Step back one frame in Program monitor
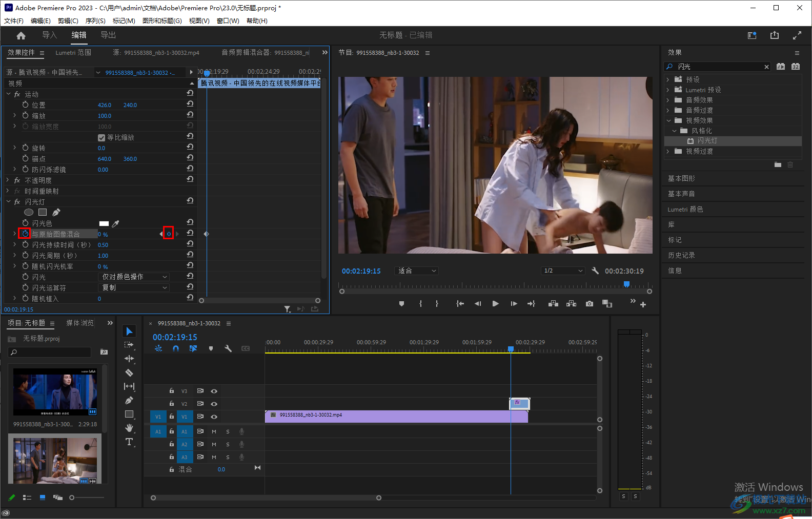Image resolution: width=812 pixels, height=519 pixels. tap(478, 304)
